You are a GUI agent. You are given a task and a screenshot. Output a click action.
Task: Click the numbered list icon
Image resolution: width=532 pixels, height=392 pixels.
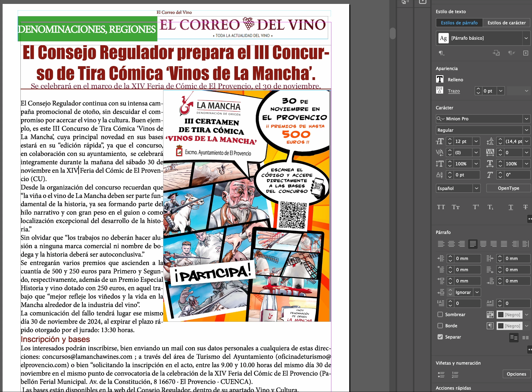[x=455, y=375]
